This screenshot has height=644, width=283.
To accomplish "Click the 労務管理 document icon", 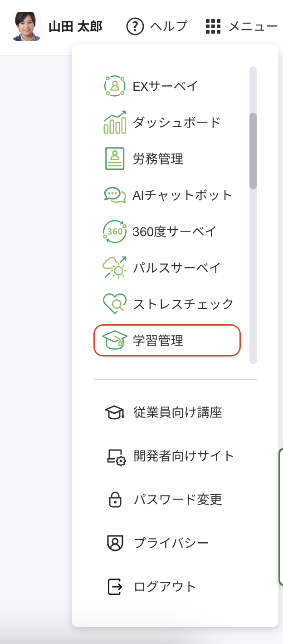I will [x=115, y=159].
